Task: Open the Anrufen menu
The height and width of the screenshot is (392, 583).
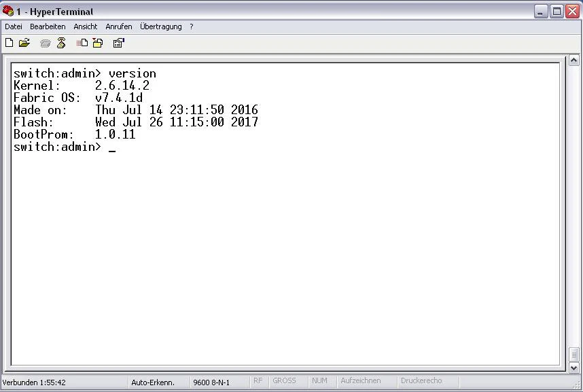Action: pyautogui.click(x=119, y=26)
